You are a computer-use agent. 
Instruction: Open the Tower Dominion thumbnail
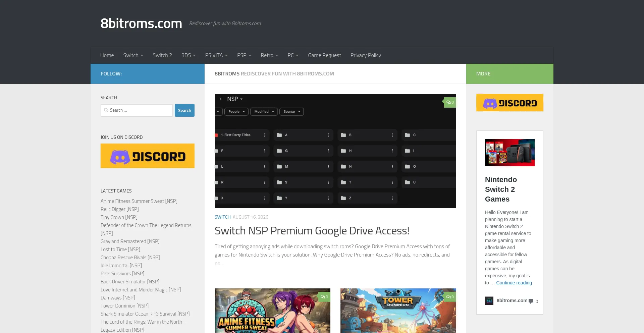point(398,311)
